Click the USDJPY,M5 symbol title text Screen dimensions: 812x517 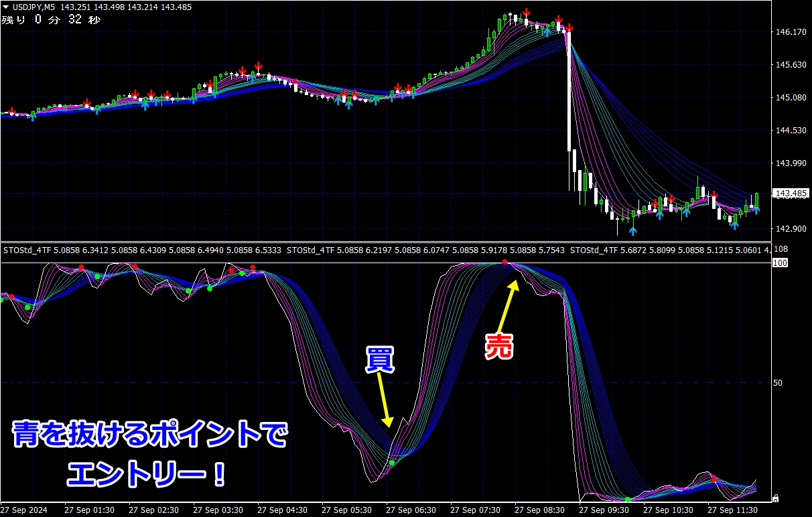34,7
